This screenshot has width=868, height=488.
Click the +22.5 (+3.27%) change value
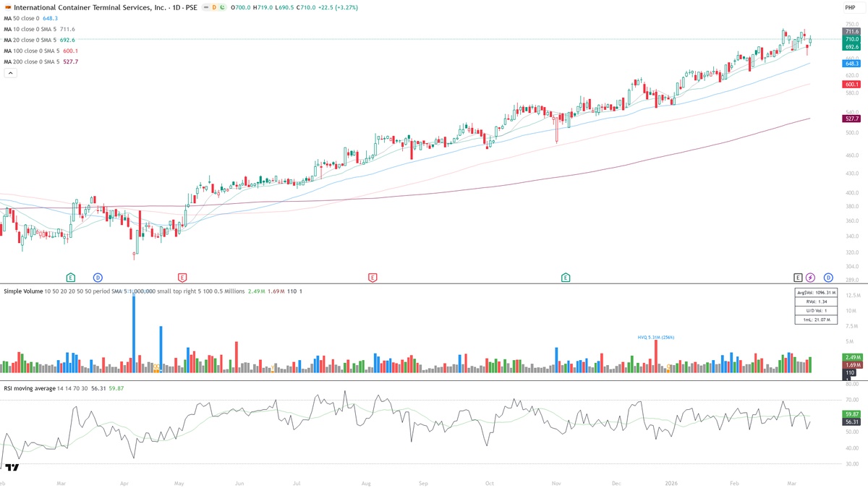pos(338,7)
